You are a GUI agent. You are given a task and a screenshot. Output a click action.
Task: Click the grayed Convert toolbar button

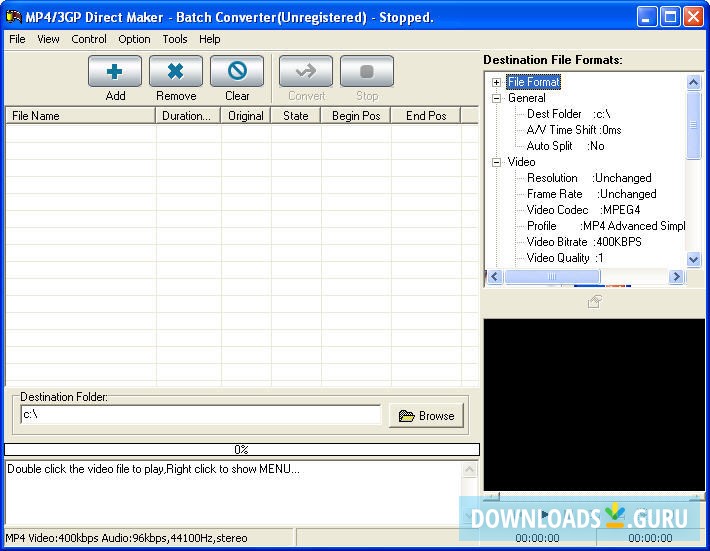[x=306, y=72]
